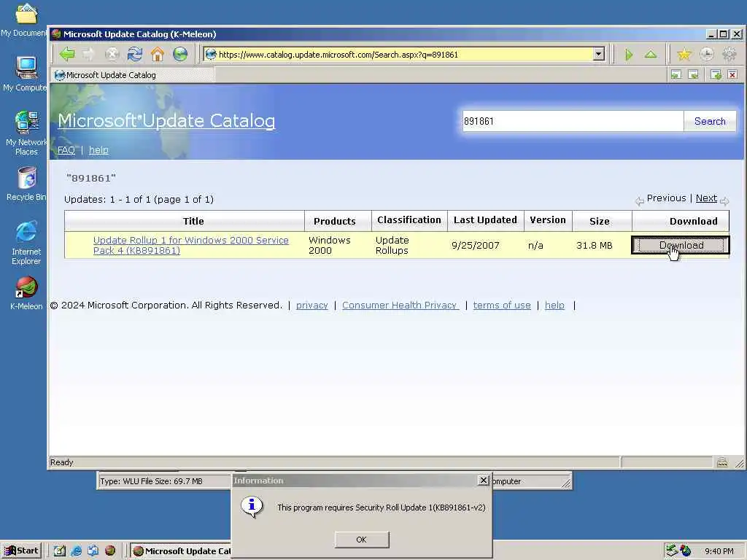Click the green Go arrow button
The image size is (747, 560).
coord(629,54)
